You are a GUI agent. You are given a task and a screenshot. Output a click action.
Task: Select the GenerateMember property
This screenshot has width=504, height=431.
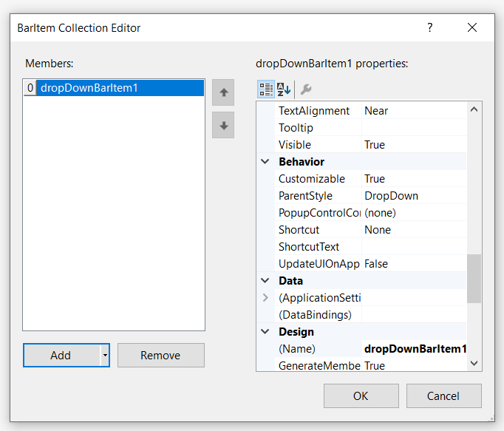pos(319,365)
